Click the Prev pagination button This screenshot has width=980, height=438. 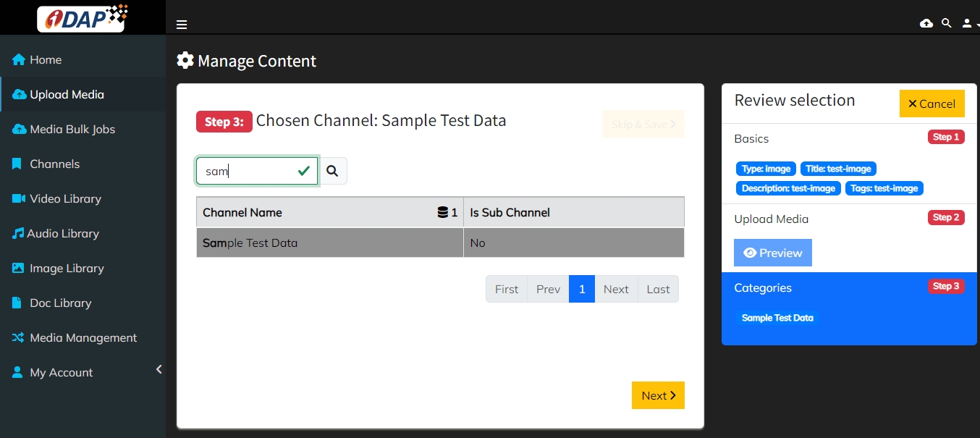(549, 289)
